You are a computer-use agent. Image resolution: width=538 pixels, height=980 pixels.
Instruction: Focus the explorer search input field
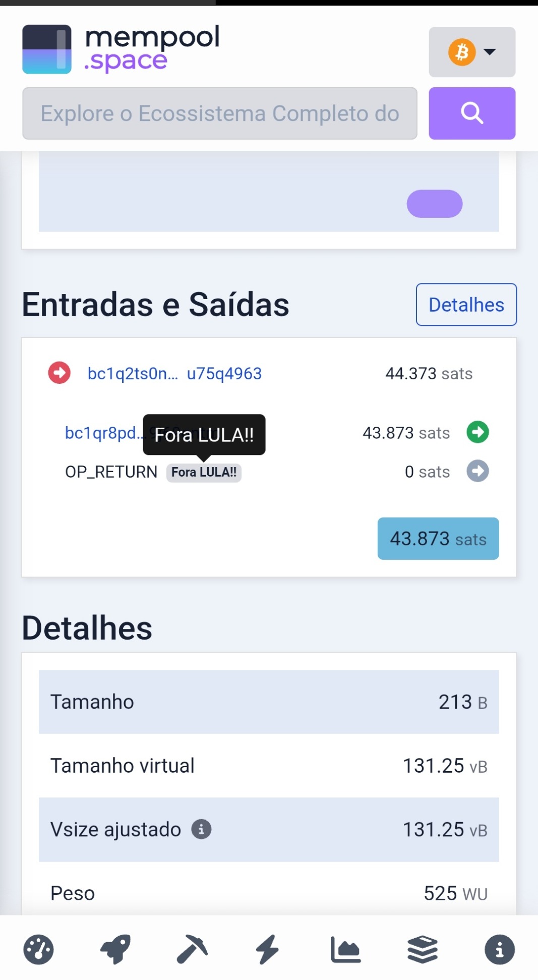pyautogui.click(x=219, y=113)
